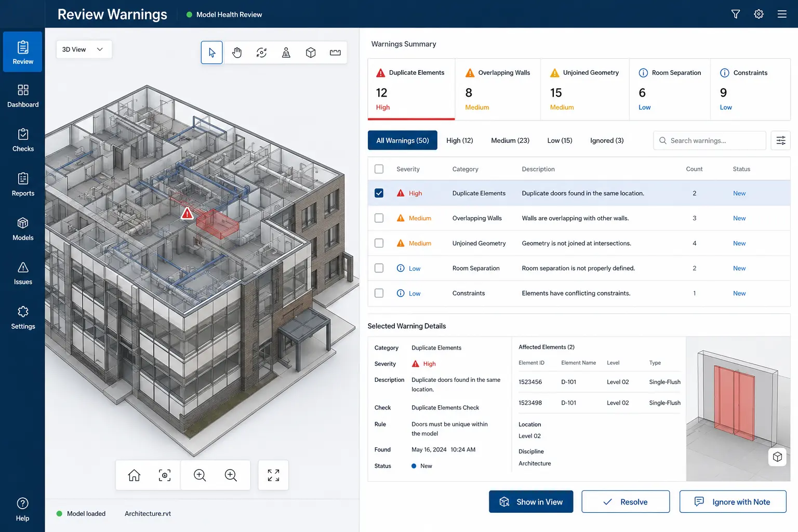Toggle viewer fullscreen mode
This screenshot has width=798, height=532.
tap(273, 475)
